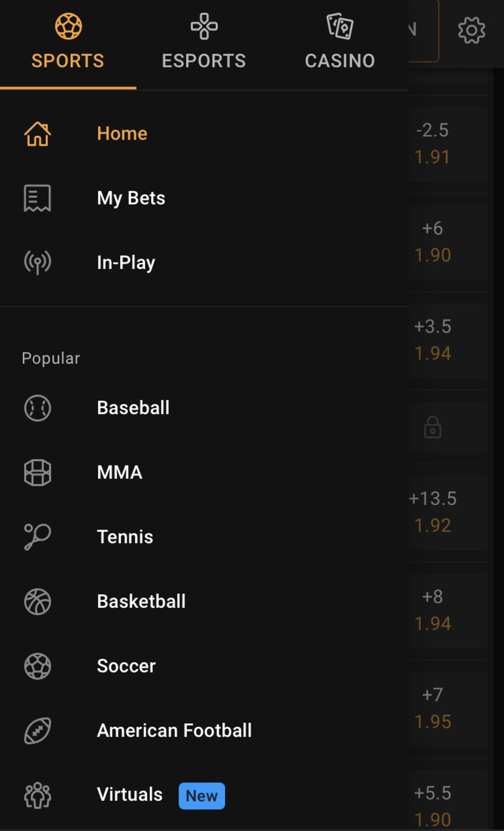Click the Baseball ball icon
Image resolution: width=504 pixels, height=831 pixels.
pyautogui.click(x=38, y=408)
